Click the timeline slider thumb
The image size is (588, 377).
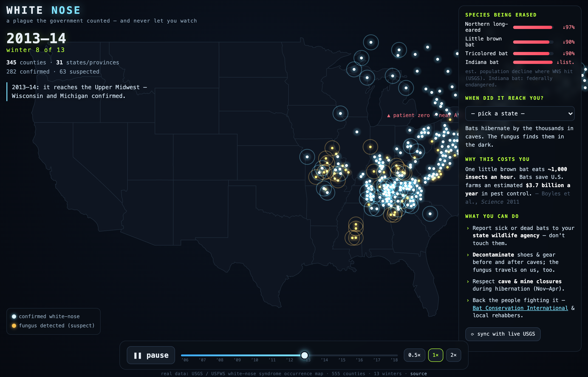[x=305, y=355]
